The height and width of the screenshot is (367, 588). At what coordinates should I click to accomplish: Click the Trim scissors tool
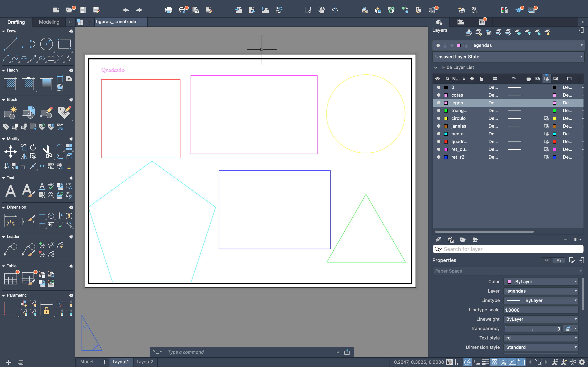(x=47, y=152)
